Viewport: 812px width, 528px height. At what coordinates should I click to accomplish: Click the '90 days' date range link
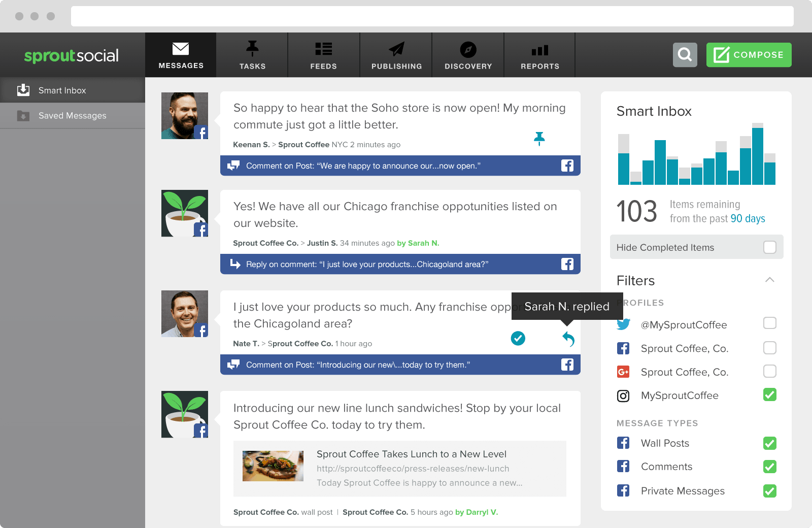click(748, 219)
